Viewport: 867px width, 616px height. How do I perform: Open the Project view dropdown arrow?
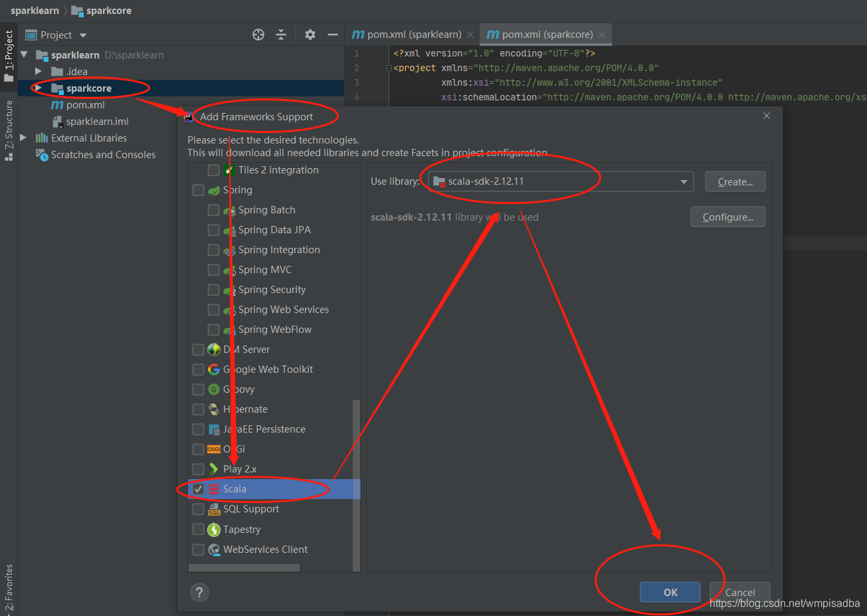pyautogui.click(x=83, y=35)
